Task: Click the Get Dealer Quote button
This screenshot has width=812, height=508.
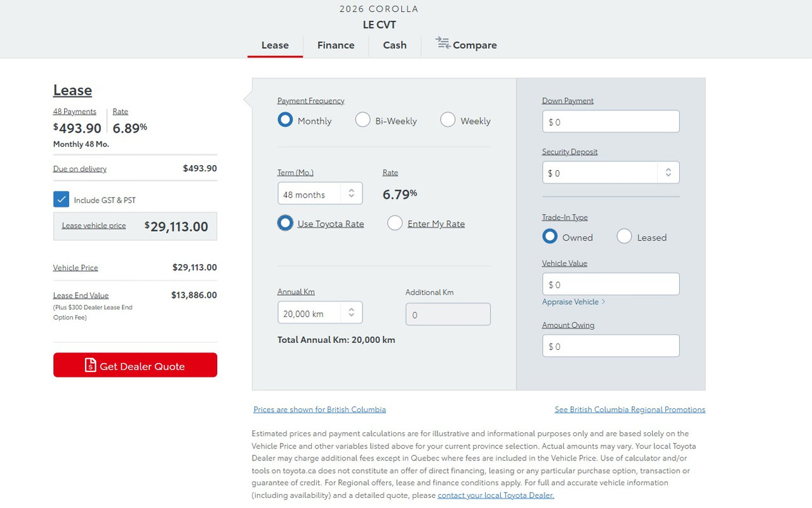Action: click(135, 365)
